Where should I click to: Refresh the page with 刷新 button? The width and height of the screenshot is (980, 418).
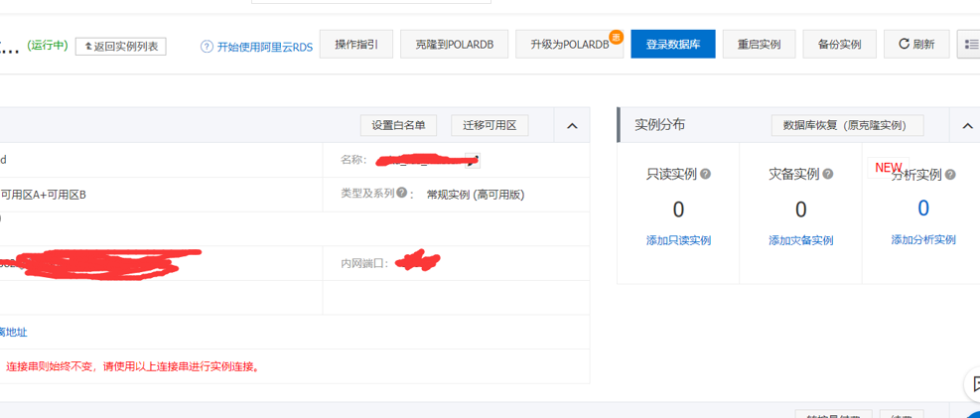[916, 45]
